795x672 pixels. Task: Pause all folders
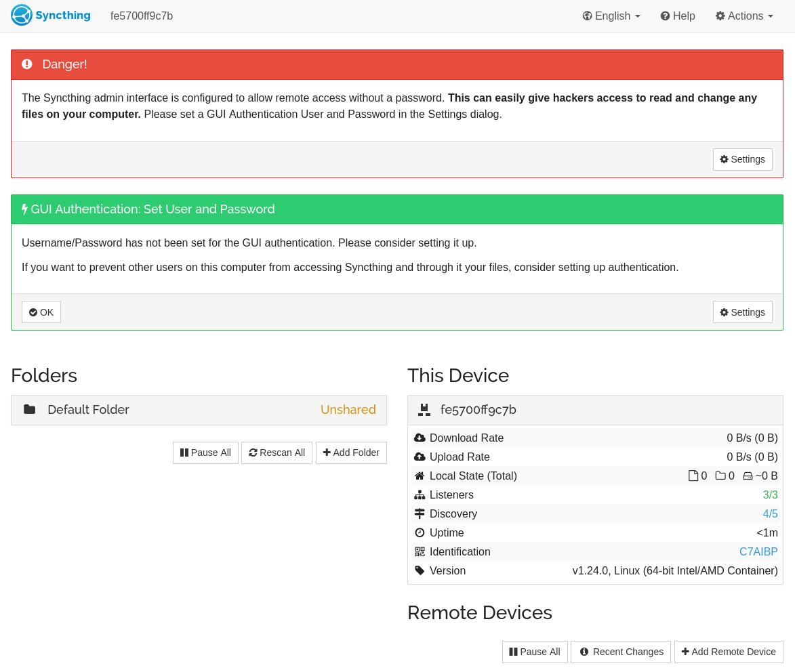(205, 453)
